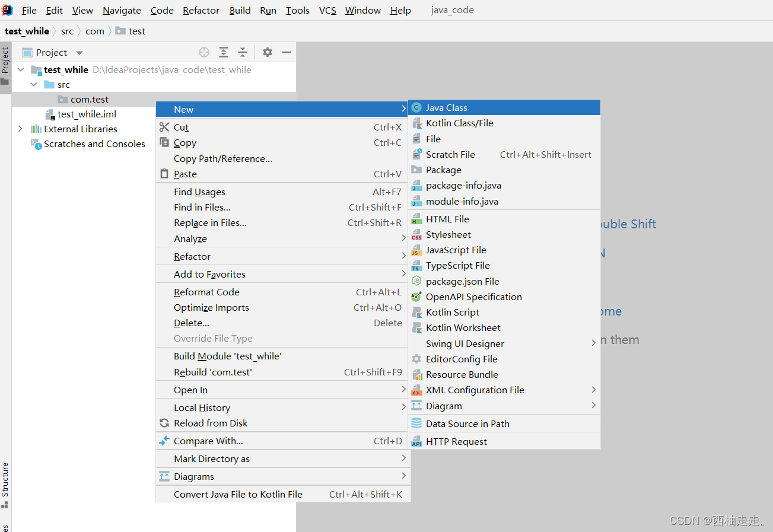The image size is (773, 532).
Task: Click the OpenAPI Specification icon
Action: [x=416, y=297]
